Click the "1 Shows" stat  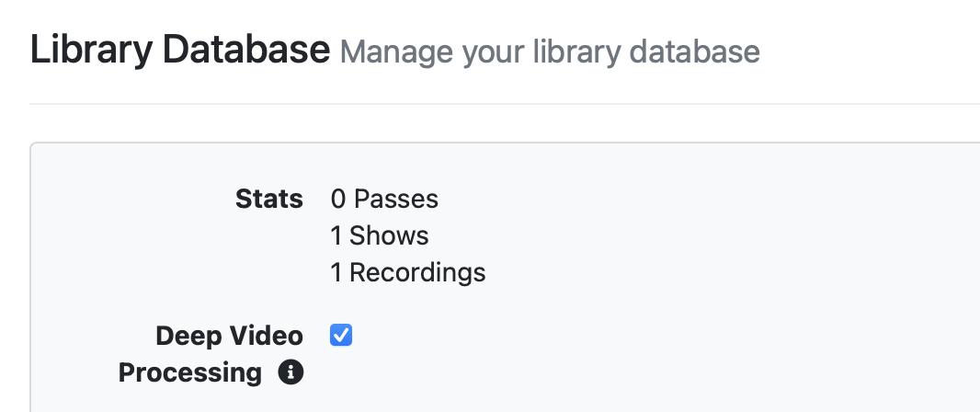tap(380, 235)
